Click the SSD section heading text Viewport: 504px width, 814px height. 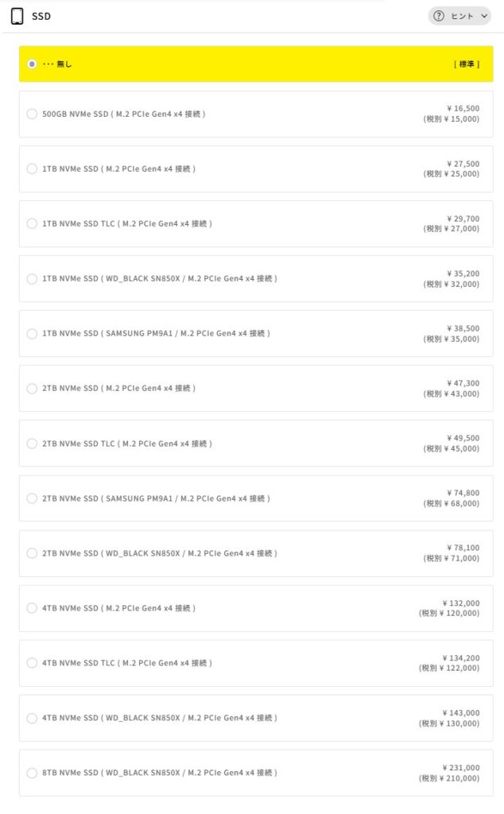click(41, 16)
